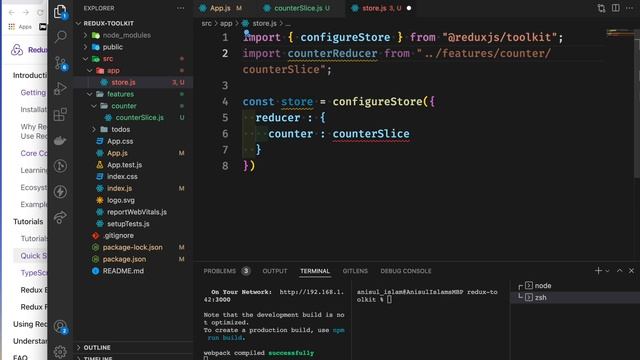Image resolution: width=640 pixels, height=360 pixels.
Task: Open editor more actions ellipsis
Action: click(x=629, y=8)
